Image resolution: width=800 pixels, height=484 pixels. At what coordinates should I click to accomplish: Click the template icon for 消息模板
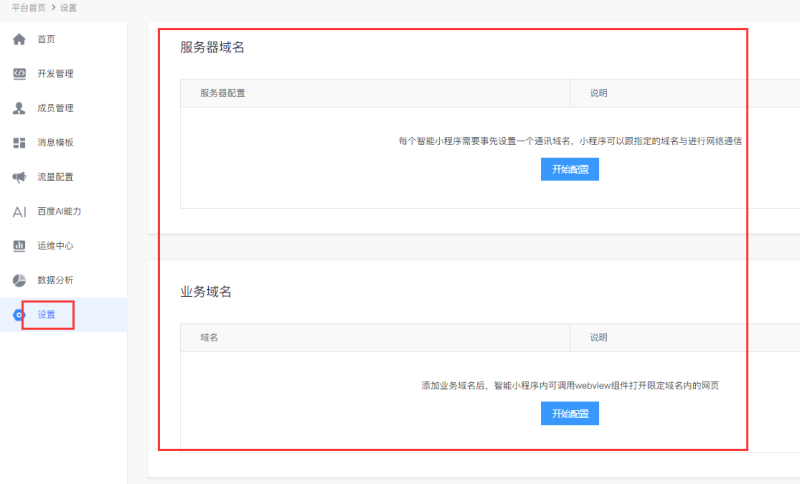pyautogui.click(x=19, y=143)
